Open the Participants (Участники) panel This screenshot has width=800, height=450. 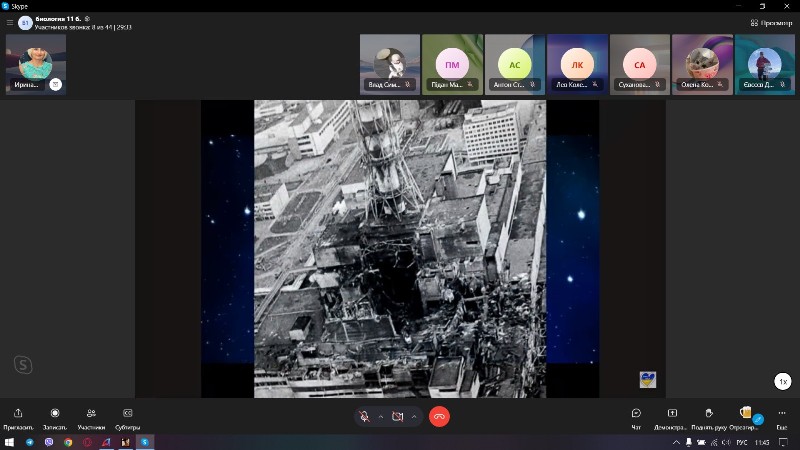tap(91, 413)
